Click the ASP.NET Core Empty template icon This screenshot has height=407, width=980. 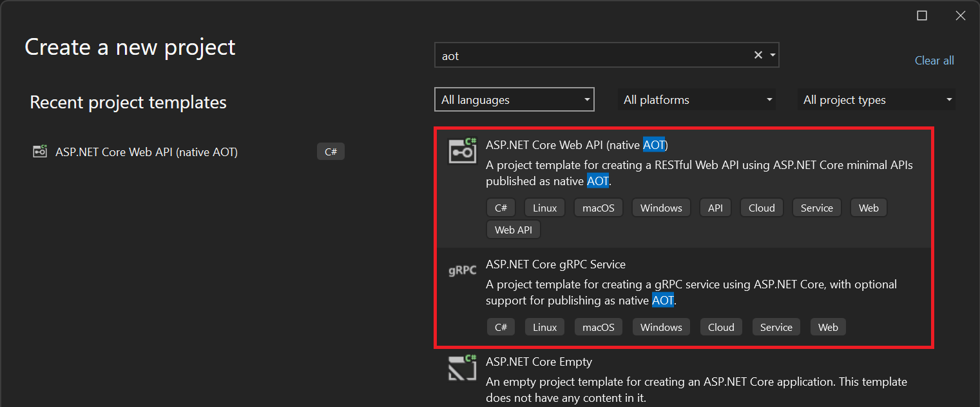pyautogui.click(x=462, y=368)
